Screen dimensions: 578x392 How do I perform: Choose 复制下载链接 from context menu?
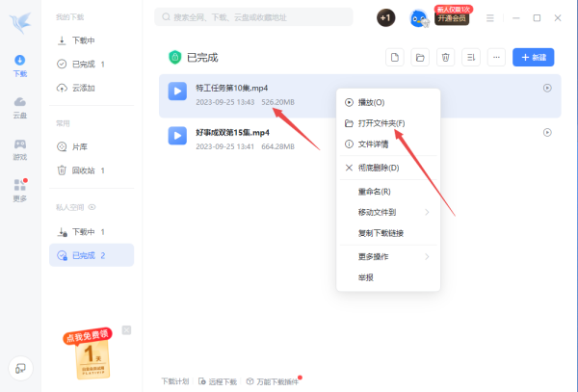[388, 233]
